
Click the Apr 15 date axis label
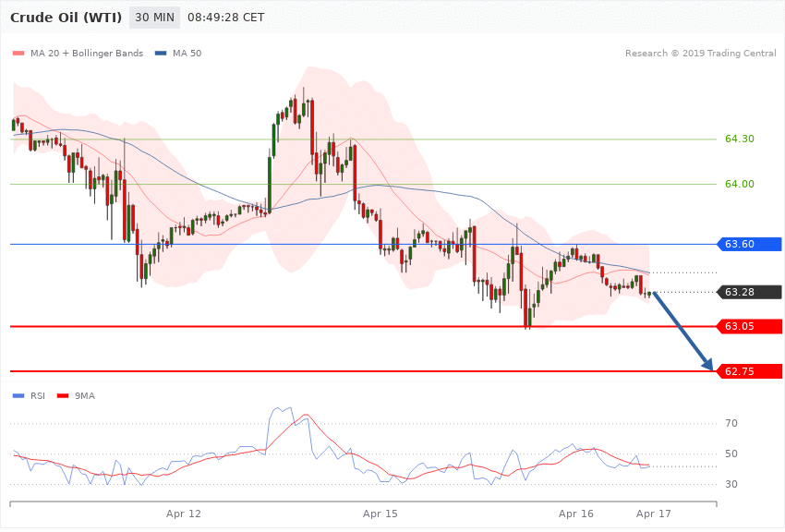point(380,514)
